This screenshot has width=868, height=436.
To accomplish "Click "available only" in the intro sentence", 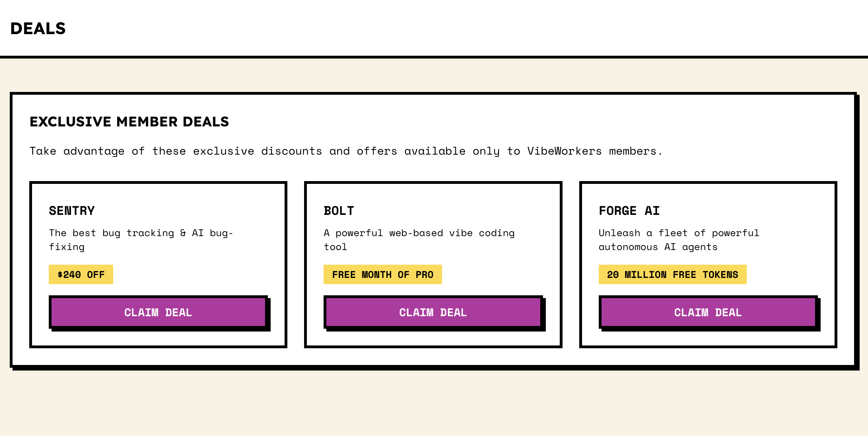I will tap(452, 151).
